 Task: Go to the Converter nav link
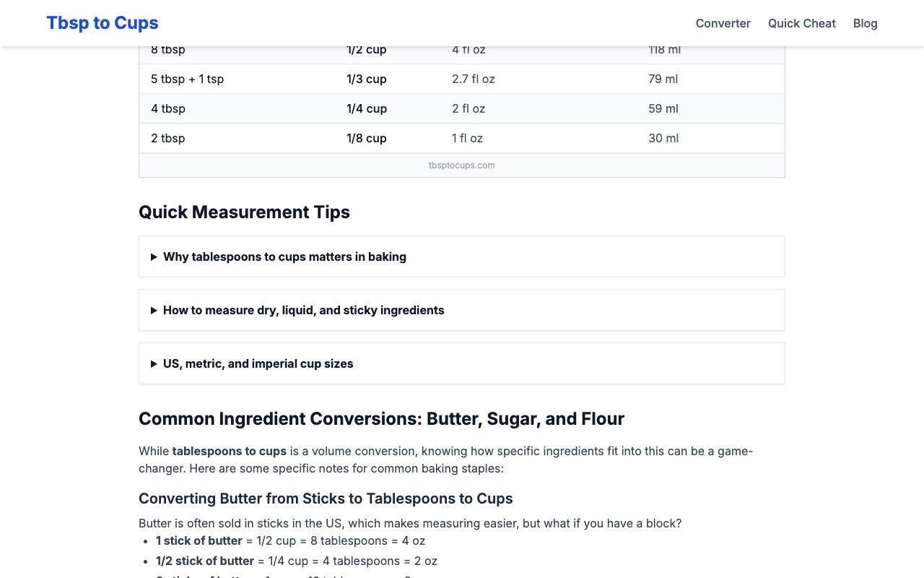coord(723,23)
